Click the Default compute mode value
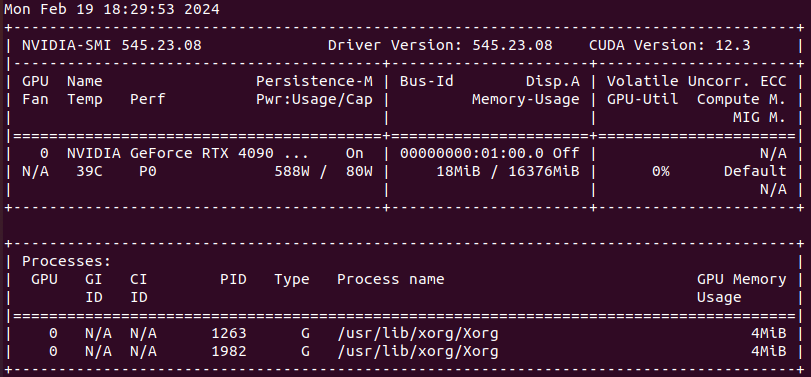This screenshot has width=811, height=377. (755, 171)
